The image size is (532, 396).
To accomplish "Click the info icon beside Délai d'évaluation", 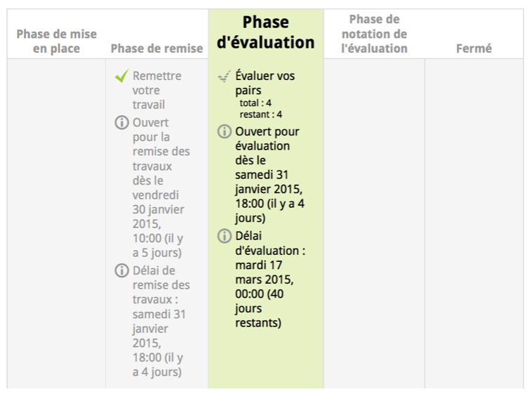I will (x=225, y=236).
